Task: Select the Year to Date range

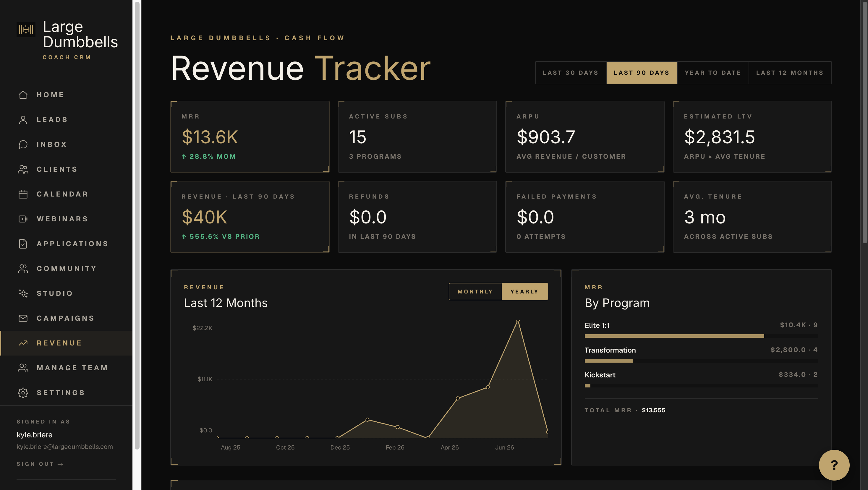Action: [x=713, y=73]
